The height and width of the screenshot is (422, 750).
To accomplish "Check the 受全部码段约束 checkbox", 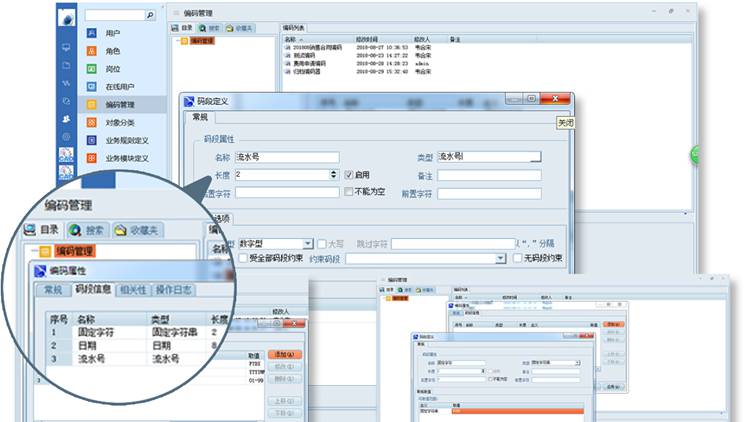I will (243, 258).
